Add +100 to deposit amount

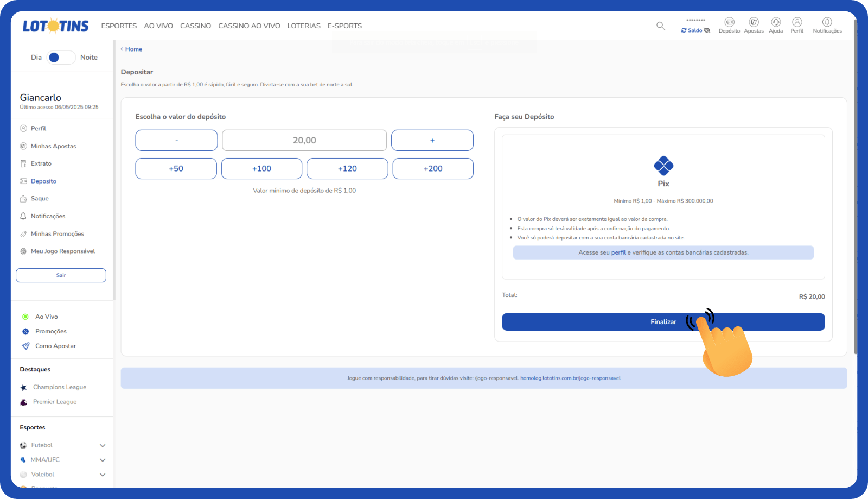point(261,168)
